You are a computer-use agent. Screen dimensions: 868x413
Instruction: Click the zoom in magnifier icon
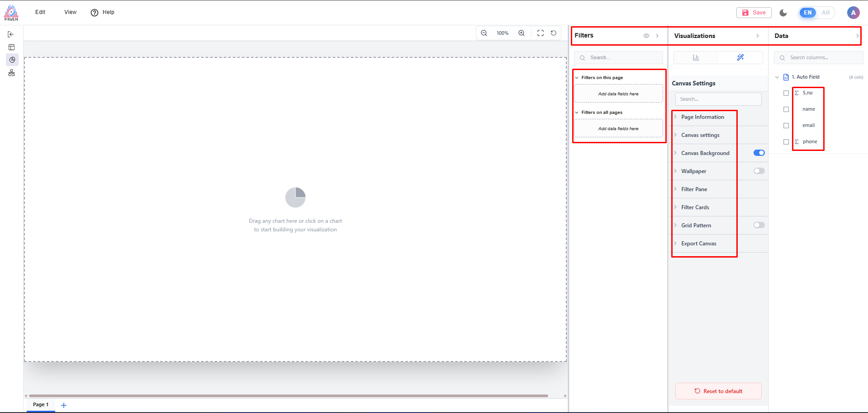click(522, 33)
